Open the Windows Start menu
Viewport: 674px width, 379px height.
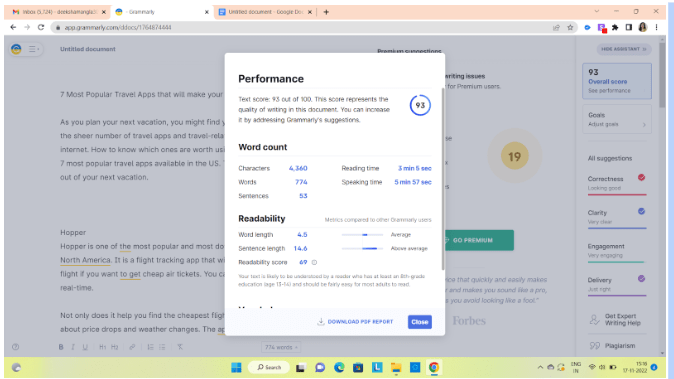(236, 367)
